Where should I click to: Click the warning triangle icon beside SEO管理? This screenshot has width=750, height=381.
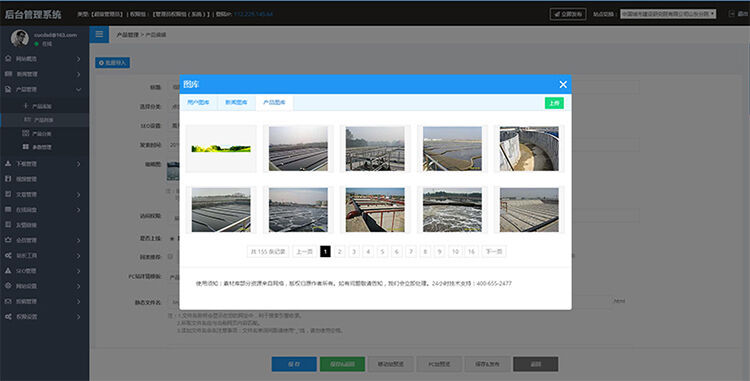(8, 271)
